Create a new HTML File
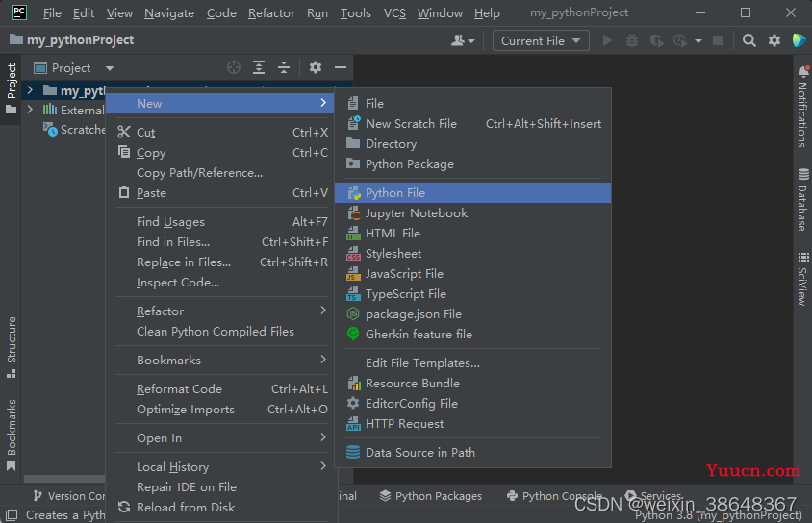The image size is (812, 523). point(472,234)
